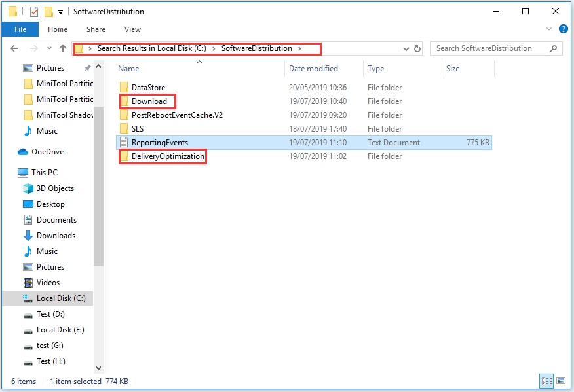
Task: Select the SLS folder icon
Action: coord(124,129)
